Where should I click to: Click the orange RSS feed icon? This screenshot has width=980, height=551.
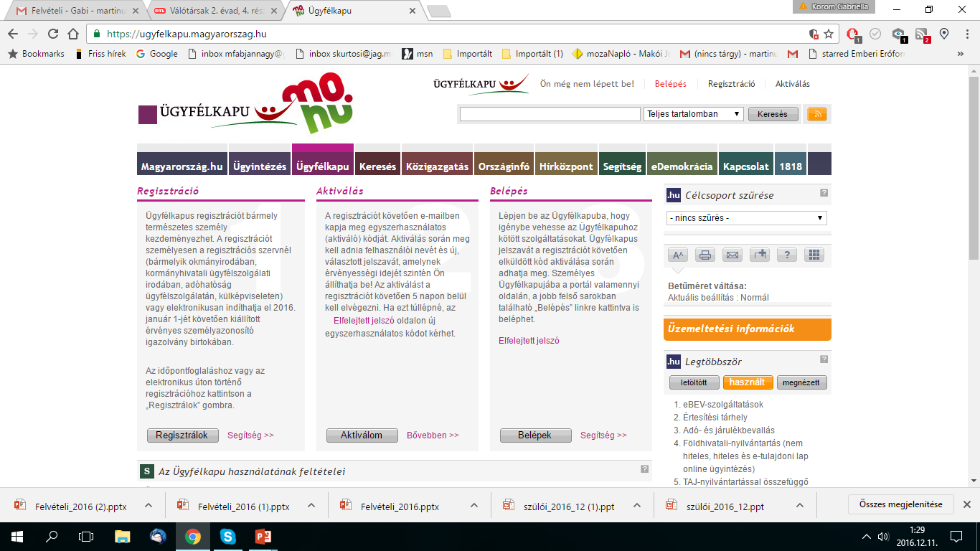click(x=817, y=114)
